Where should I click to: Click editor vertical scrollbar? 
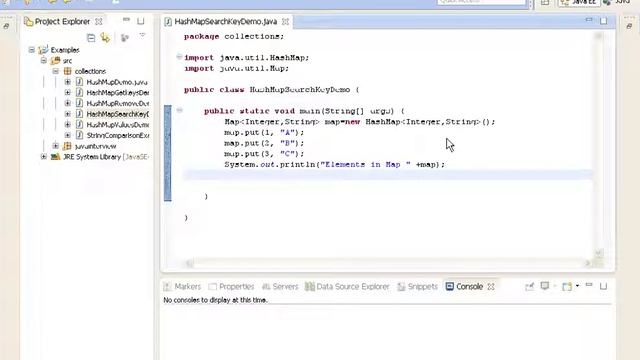599,145
